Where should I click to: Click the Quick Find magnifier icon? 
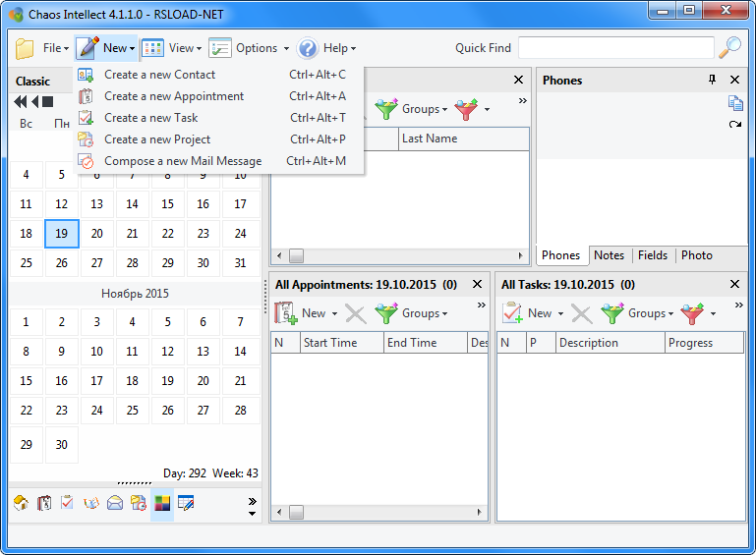point(730,48)
